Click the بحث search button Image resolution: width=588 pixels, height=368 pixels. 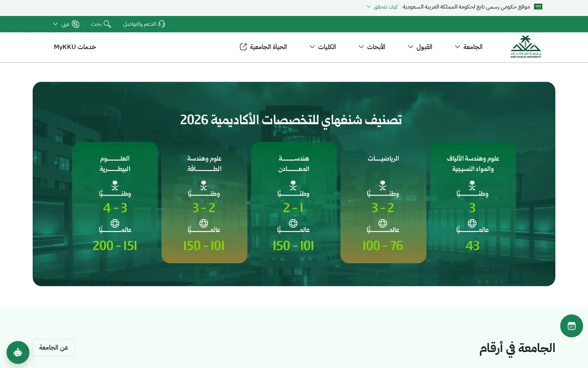click(x=101, y=24)
